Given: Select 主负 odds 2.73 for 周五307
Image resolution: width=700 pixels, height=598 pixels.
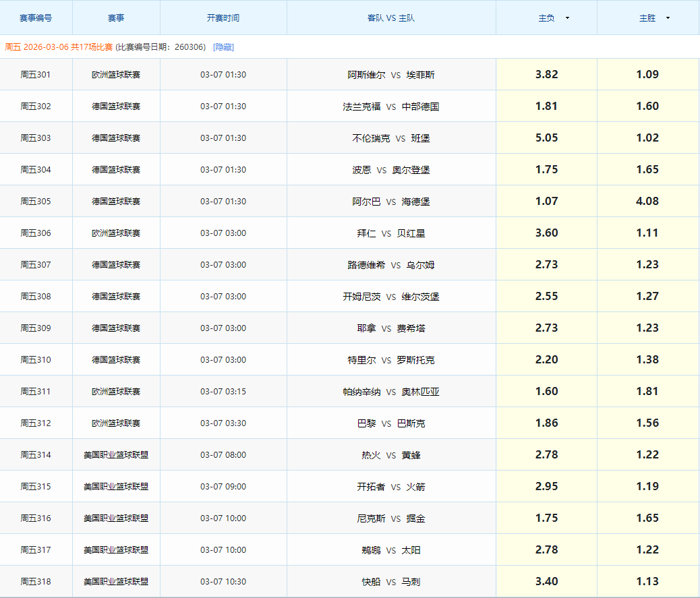Looking at the screenshot, I should (546, 265).
